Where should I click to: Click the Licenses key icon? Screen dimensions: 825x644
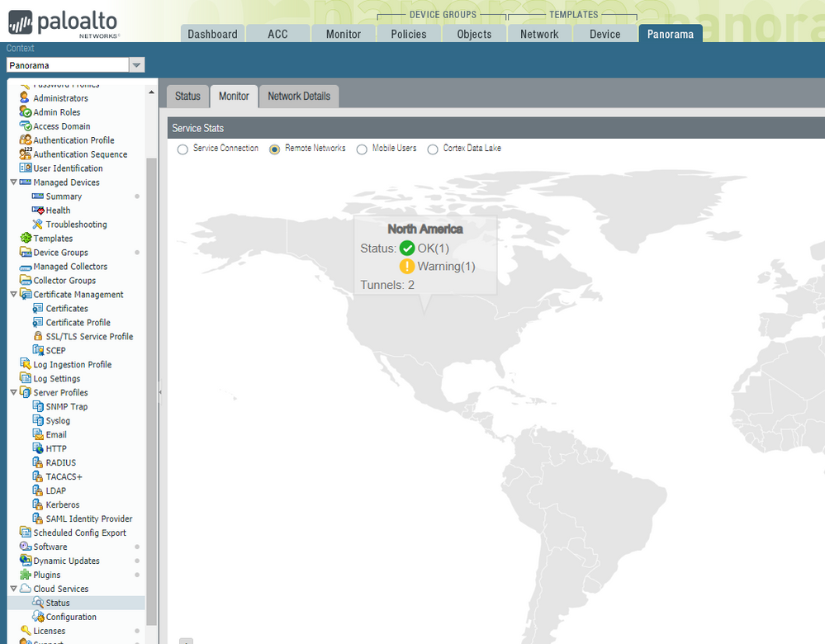[x=25, y=631]
